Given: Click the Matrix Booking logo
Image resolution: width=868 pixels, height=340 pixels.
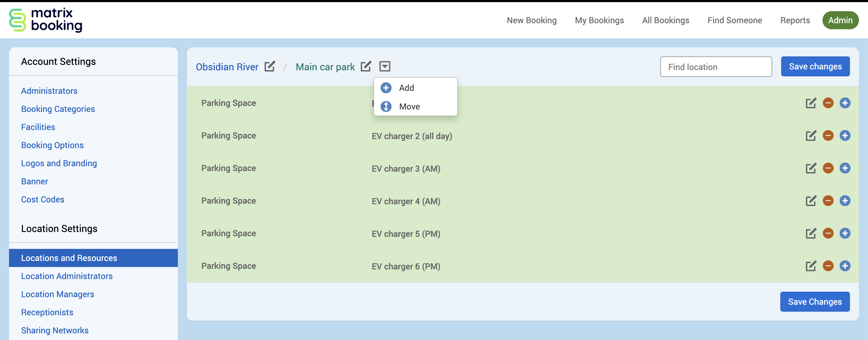Looking at the screenshot, I should coord(46,20).
